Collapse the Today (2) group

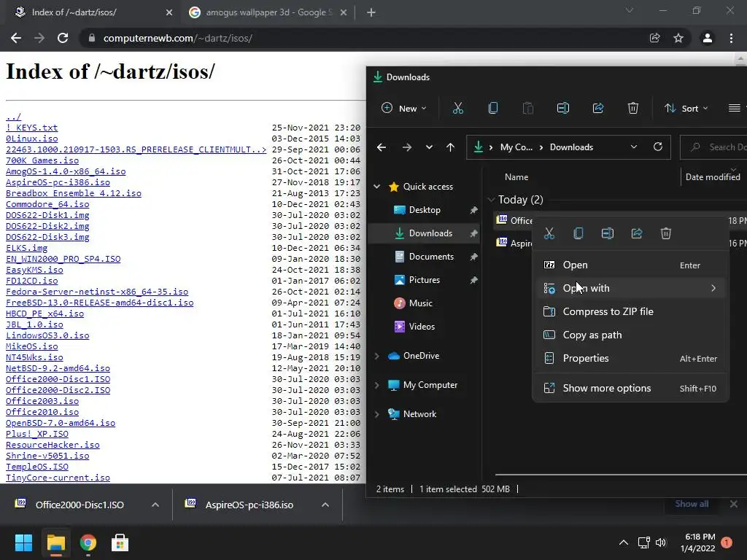(491, 200)
